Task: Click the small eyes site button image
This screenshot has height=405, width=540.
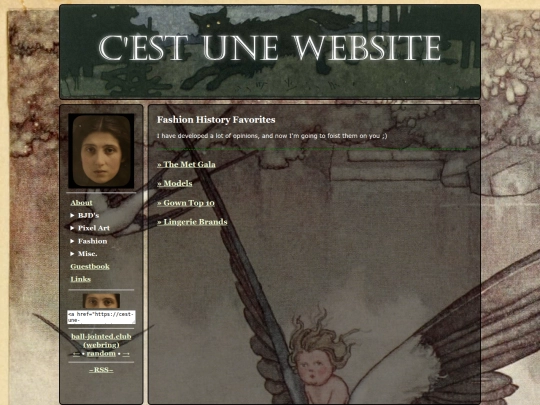Action: [101, 301]
